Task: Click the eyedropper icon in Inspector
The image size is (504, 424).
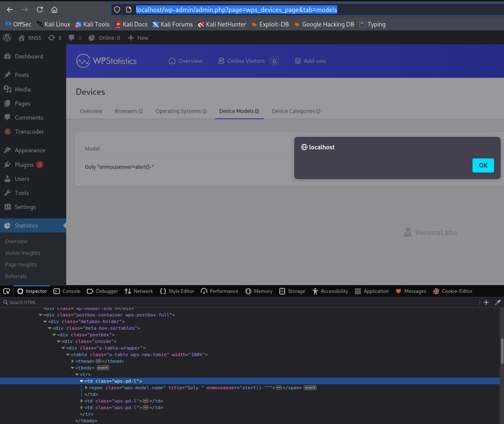Action: [x=498, y=302]
